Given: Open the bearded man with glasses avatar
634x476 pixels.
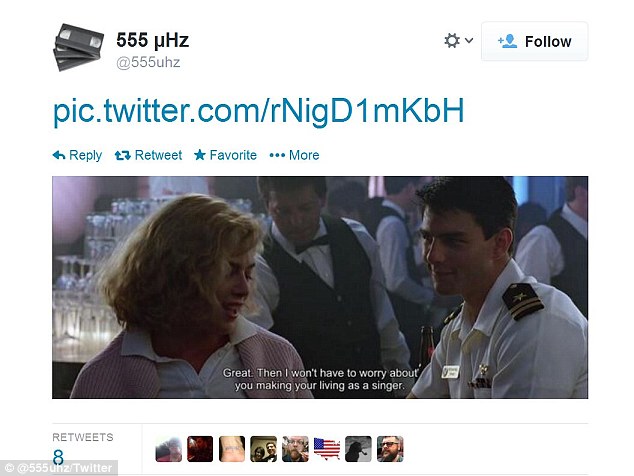Looking at the screenshot, I should pos(390,449).
